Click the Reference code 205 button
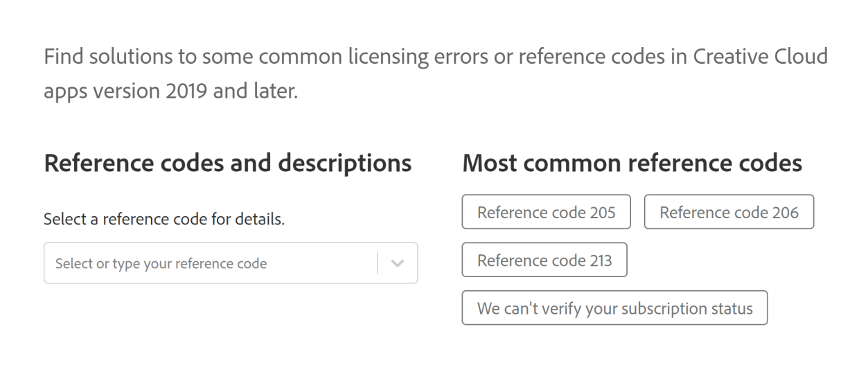868x388 pixels. pyautogui.click(x=546, y=212)
